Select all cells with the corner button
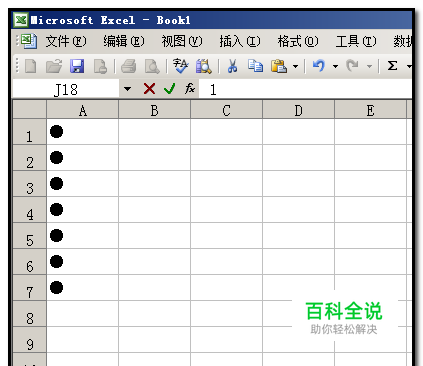The width and height of the screenshot is (423, 366). tap(29, 110)
